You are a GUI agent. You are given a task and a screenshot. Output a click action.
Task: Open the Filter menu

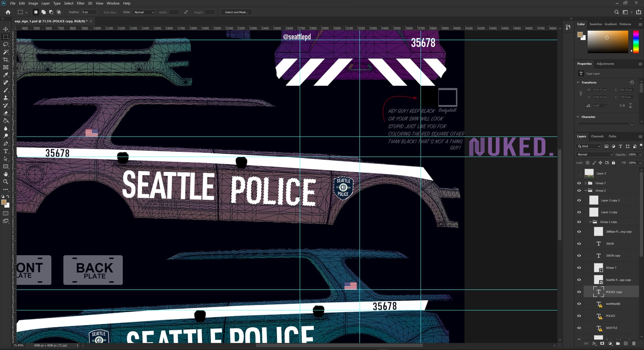click(80, 3)
